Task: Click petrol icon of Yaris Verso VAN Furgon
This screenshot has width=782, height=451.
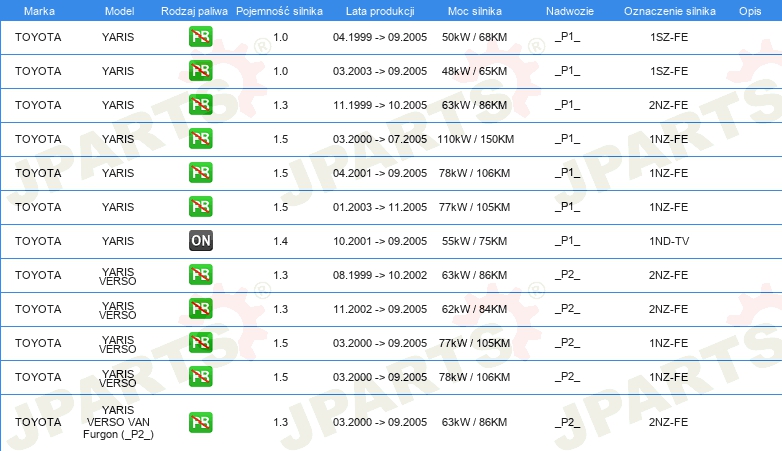Action: coord(200,422)
